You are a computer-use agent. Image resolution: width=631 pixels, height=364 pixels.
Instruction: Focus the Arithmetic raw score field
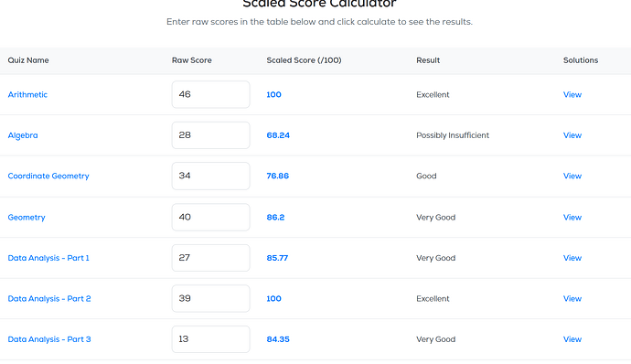point(211,94)
